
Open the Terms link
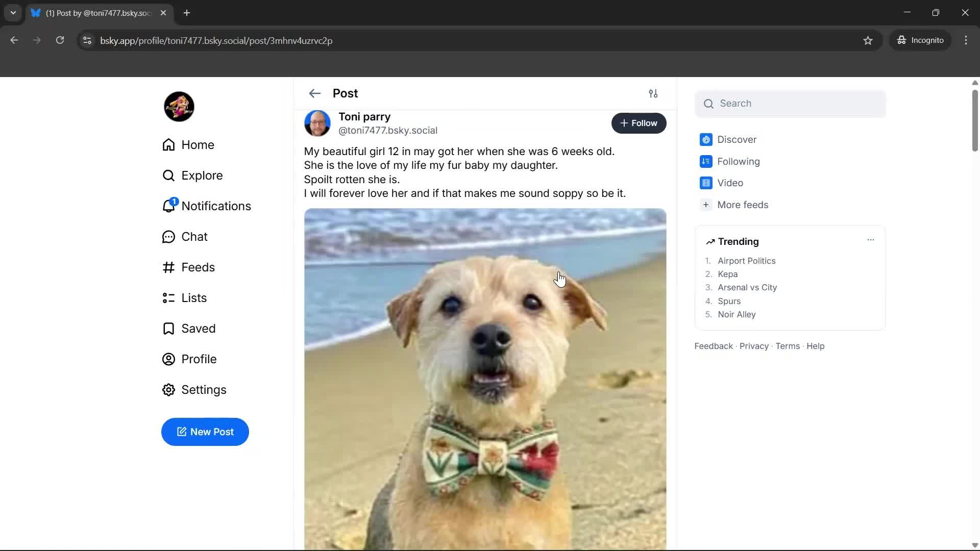tap(788, 346)
